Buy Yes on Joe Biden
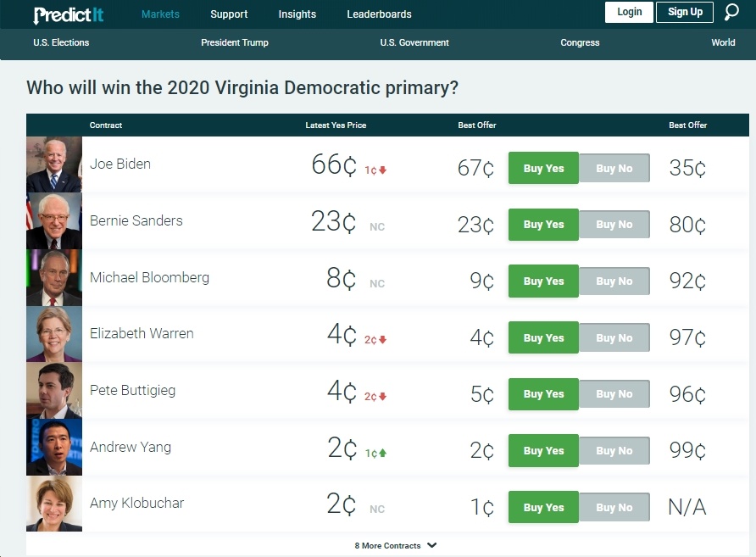Image resolution: width=756 pixels, height=557 pixels. tap(543, 168)
